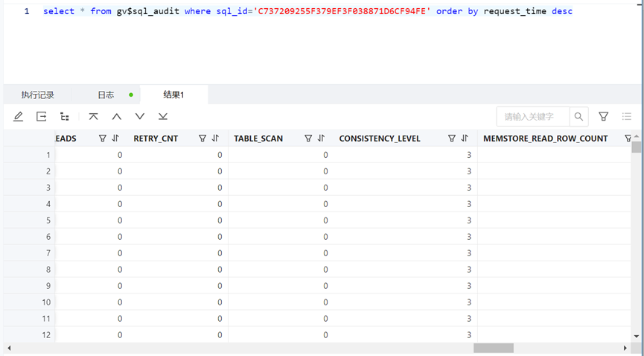The height and width of the screenshot is (356, 644).
Task: Click the sql_id string in the query
Action: tap(342, 11)
